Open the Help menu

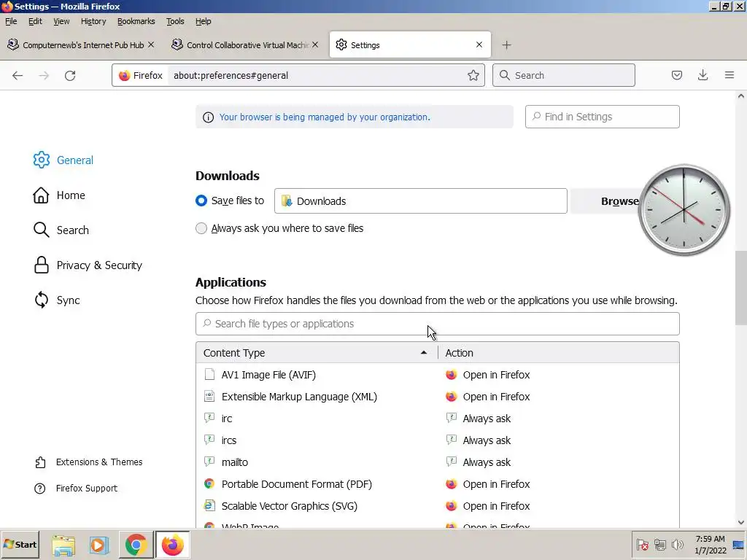pos(204,21)
